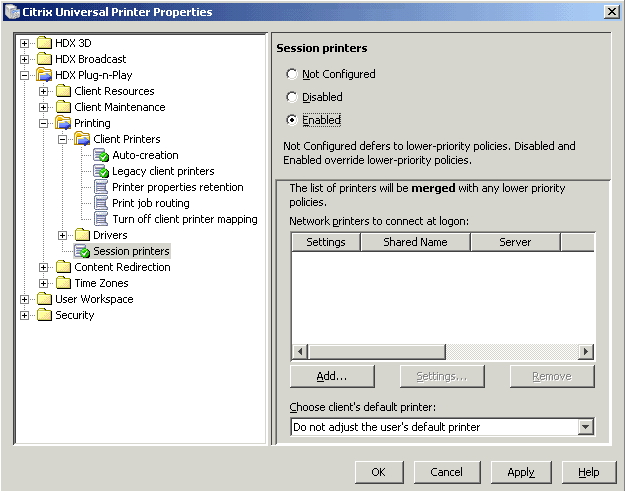Select the Not Configured radio button

[x=292, y=74]
